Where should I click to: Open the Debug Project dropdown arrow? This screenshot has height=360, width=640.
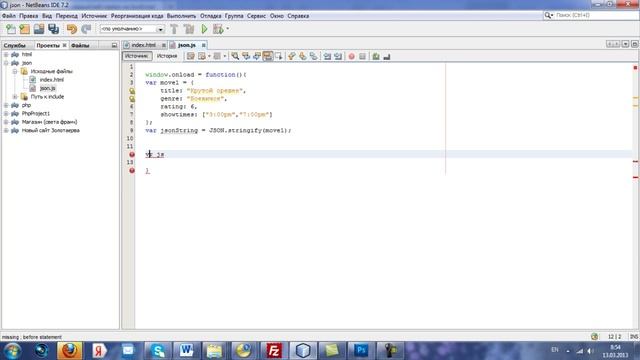227,29
